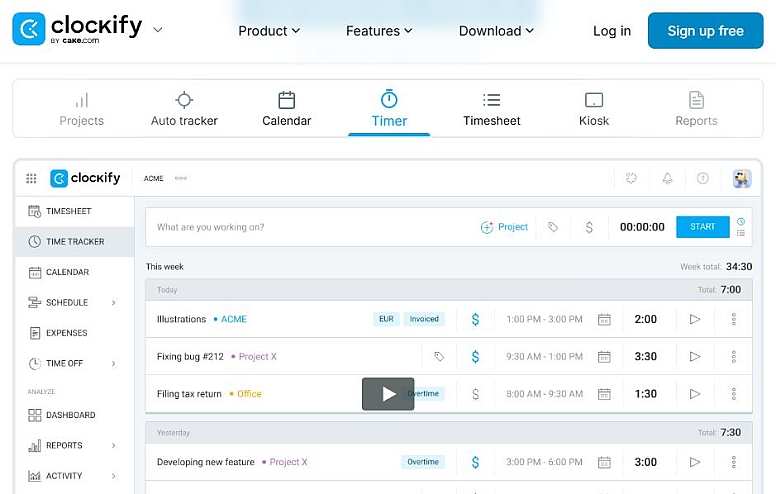Toggle billable on the Illustrations entry
Screen dimensions: 776x494
click(475, 319)
